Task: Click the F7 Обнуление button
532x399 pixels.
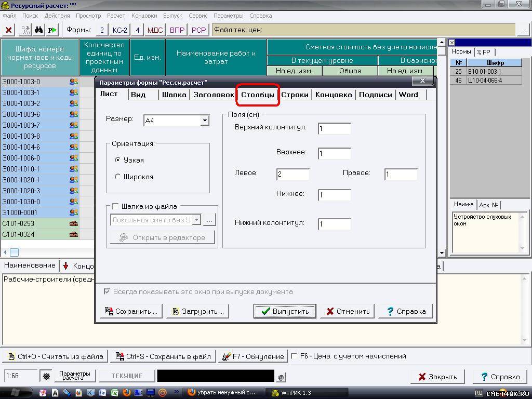Action: [253, 356]
